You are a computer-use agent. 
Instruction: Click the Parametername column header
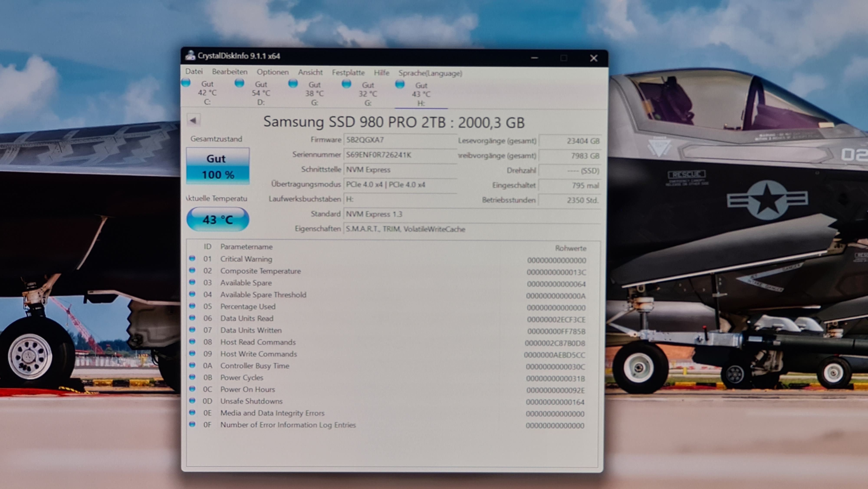[246, 246]
